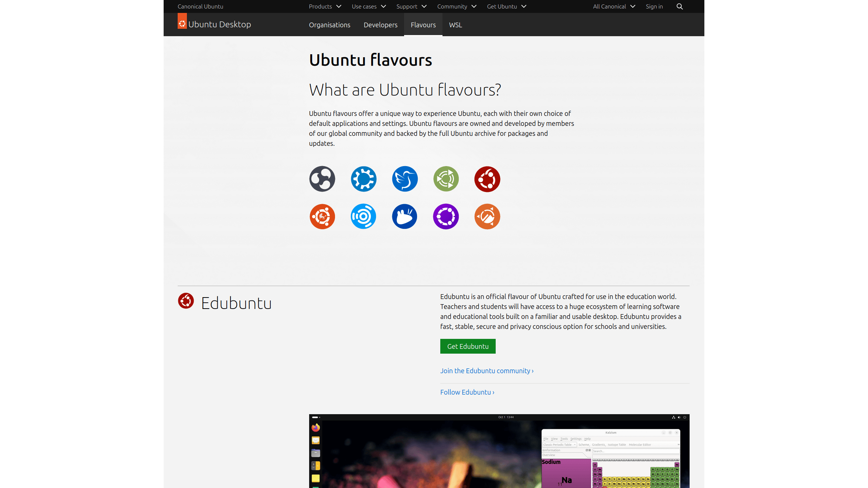Click the red Edubuntu icon in the flavours grid

pyautogui.click(x=487, y=179)
